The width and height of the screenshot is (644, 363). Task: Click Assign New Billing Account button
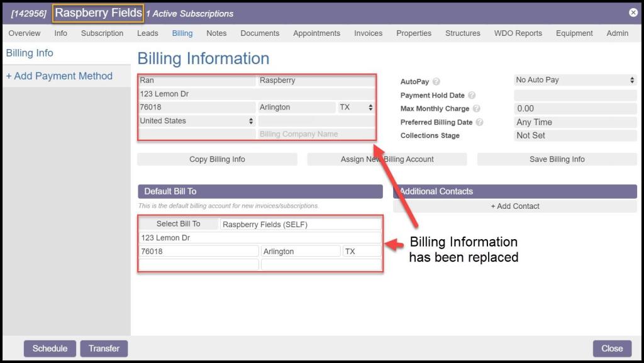(x=387, y=159)
